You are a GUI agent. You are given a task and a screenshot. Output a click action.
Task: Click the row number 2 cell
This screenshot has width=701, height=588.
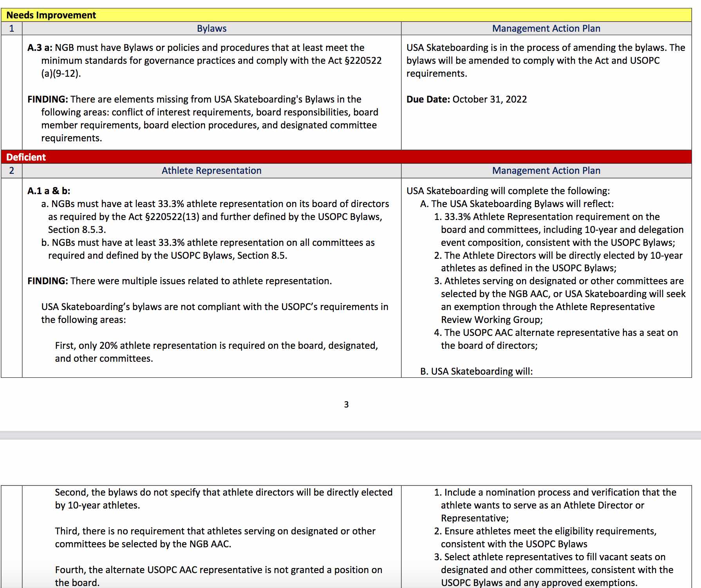(12, 171)
